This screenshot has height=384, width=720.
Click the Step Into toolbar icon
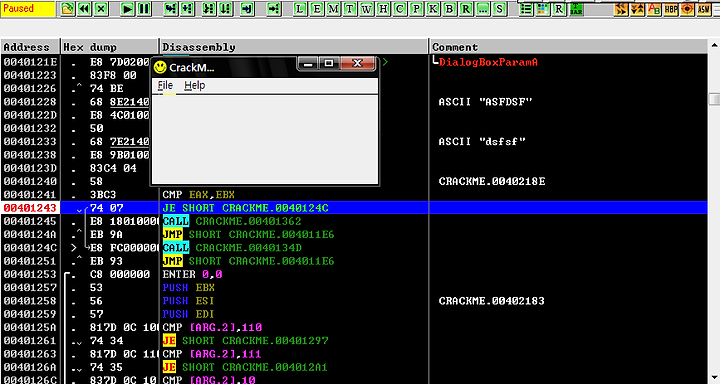(x=170, y=9)
